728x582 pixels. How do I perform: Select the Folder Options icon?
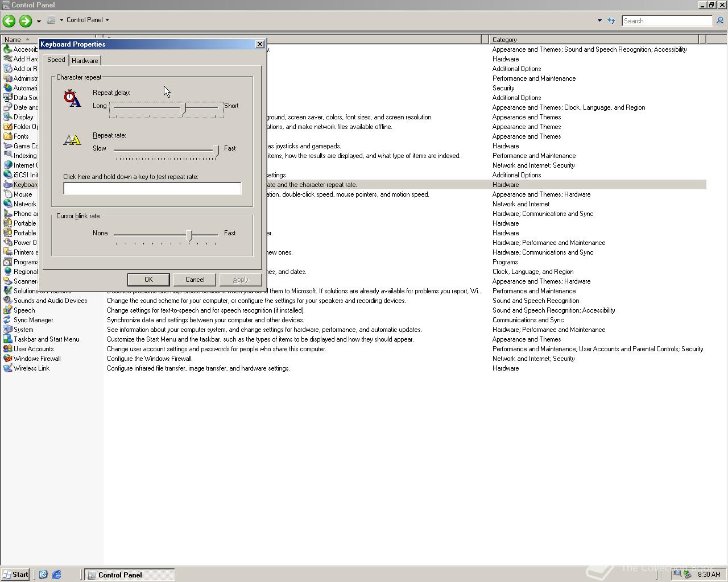coord(7,127)
